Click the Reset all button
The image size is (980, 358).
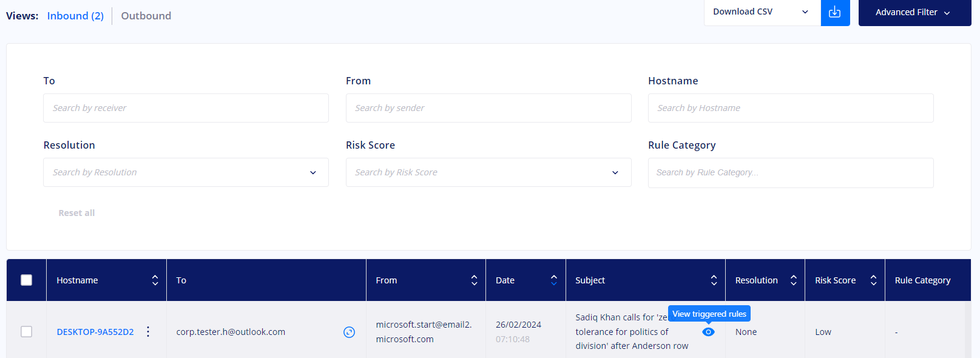tap(76, 213)
